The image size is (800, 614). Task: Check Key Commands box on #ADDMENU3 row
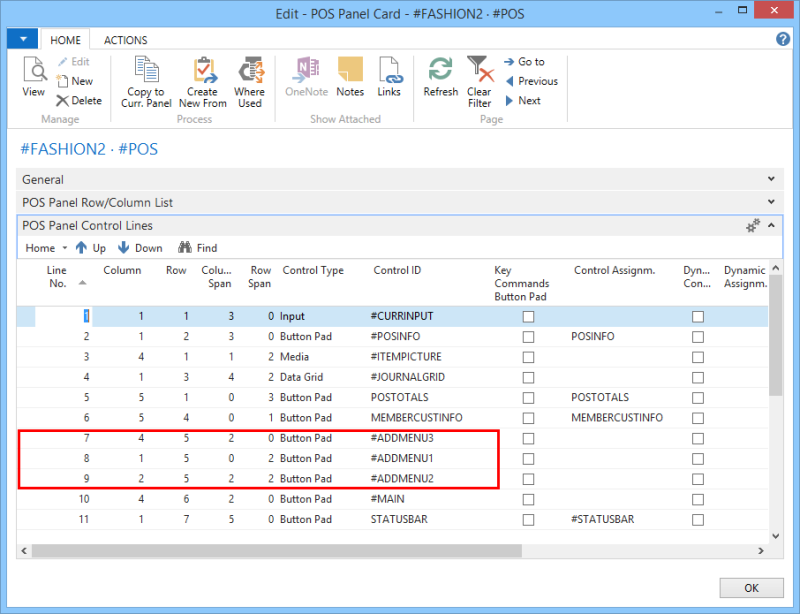(529, 438)
